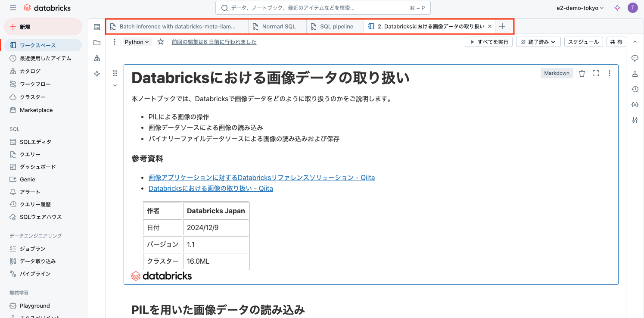Open the Python language selector dropdown
Image resolution: width=644 pixels, height=318 pixels.
[137, 42]
